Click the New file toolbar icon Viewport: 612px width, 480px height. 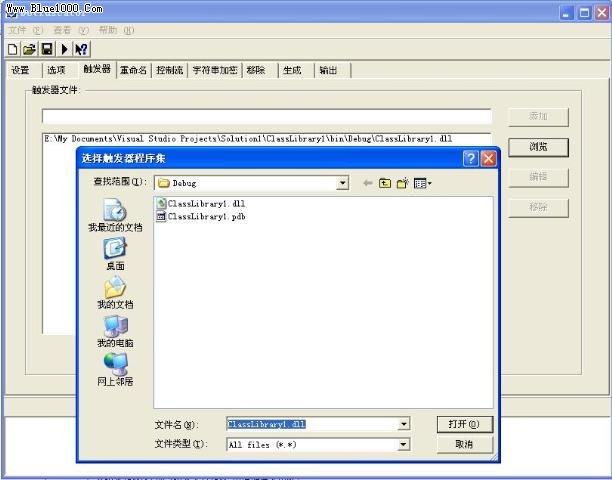(12, 48)
